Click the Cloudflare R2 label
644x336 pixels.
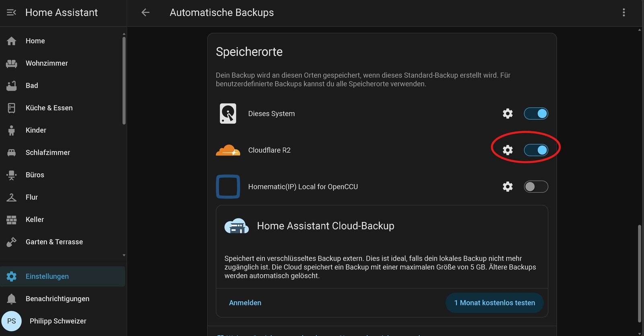[269, 150]
